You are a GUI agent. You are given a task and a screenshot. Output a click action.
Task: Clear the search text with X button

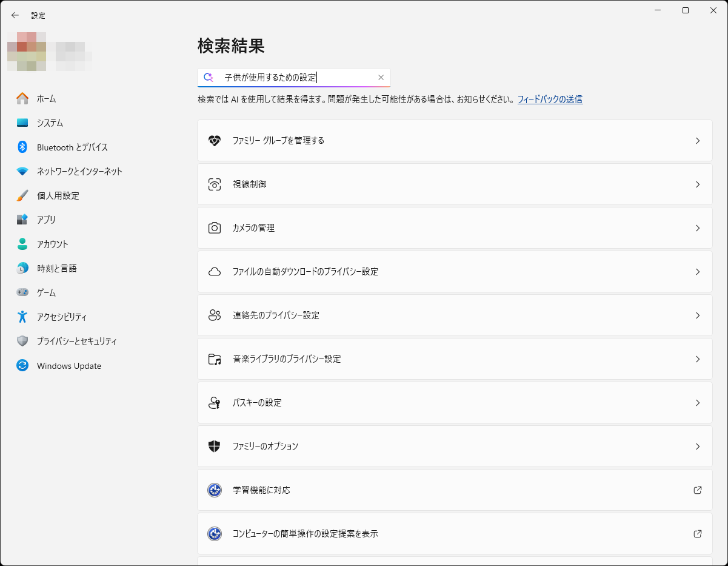click(x=381, y=77)
